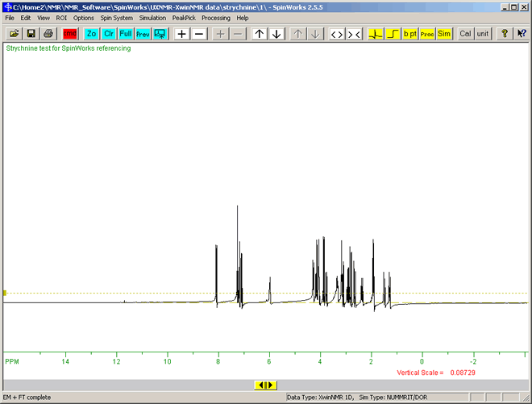The image size is (532, 404).
Task: Click the PPM axis label
Action: pyautogui.click(x=12, y=361)
